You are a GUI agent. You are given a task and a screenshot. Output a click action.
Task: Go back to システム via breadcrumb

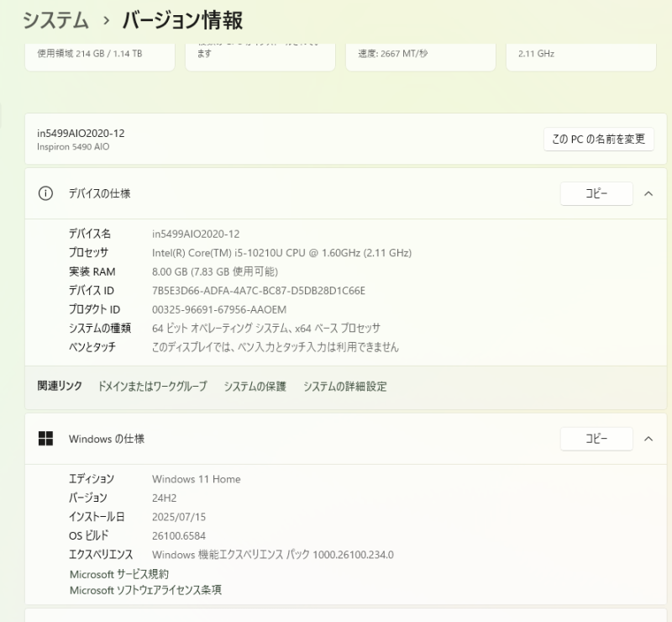[55, 19]
